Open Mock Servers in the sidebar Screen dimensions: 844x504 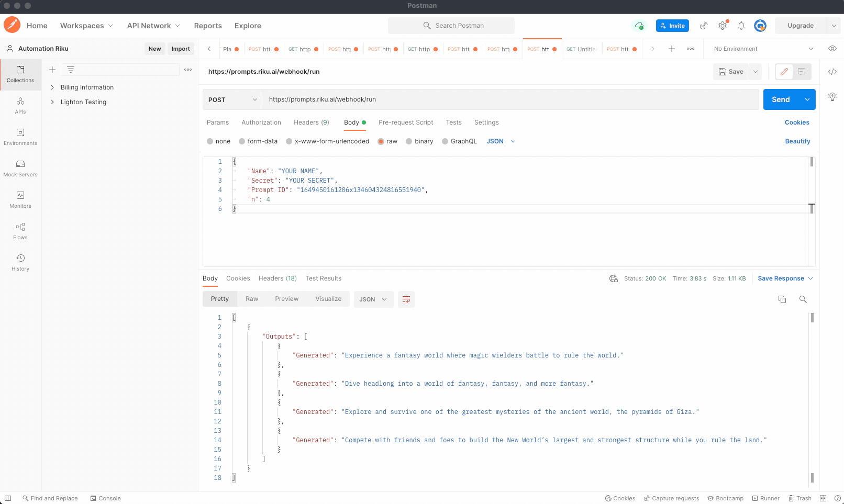pyautogui.click(x=20, y=169)
